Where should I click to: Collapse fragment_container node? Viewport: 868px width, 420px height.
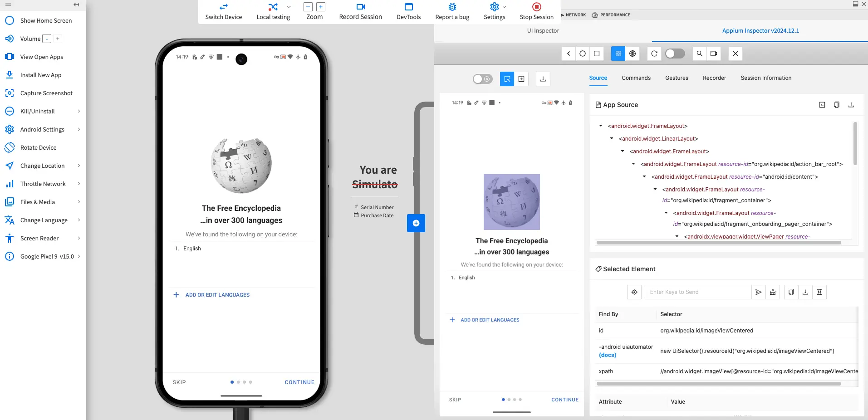(x=655, y=189)
